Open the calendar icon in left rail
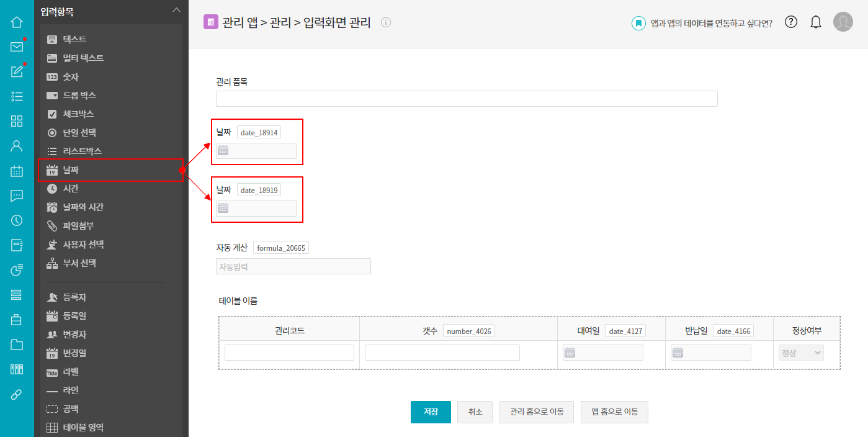 pos(17,171)
